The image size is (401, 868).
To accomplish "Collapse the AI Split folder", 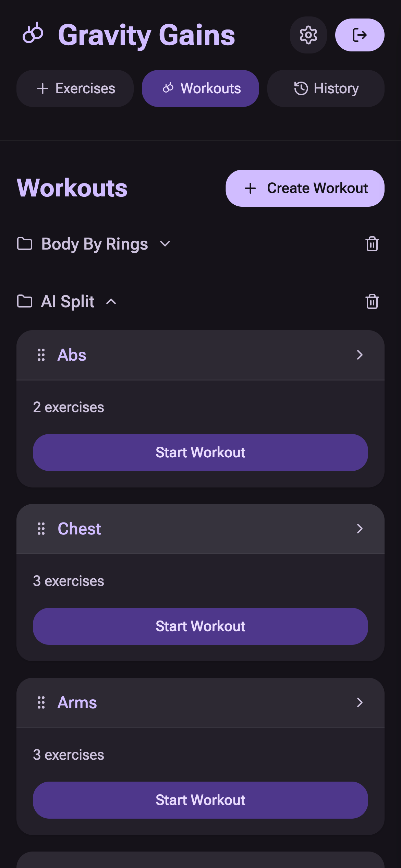I will pos(111,302).
